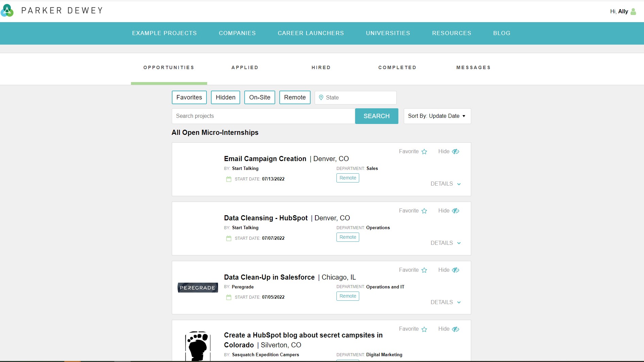Screen dimensions: 644x362
Task: Click the Parker Dewey logo icon
Action: click(x=7, y=11)
